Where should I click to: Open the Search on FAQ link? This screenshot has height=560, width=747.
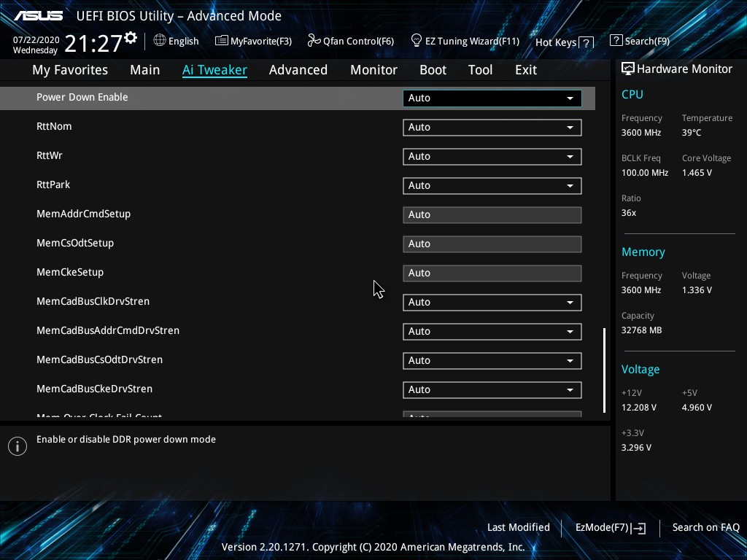[705, 527]
